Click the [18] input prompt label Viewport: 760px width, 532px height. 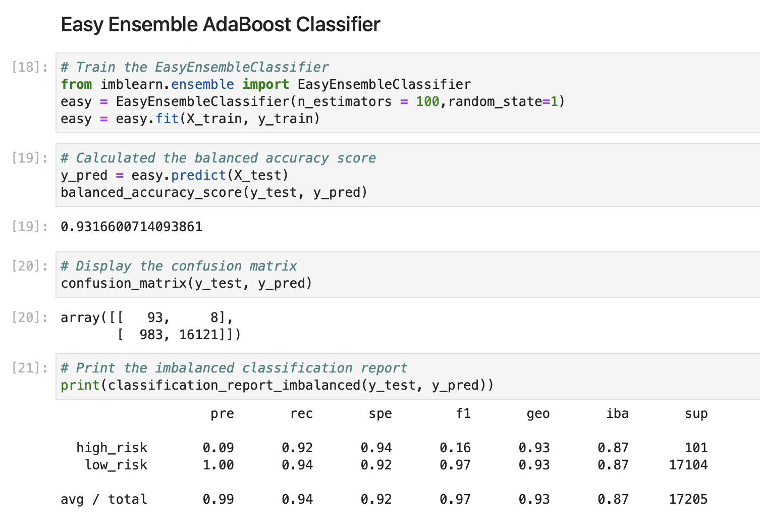[x=30, y=67]
